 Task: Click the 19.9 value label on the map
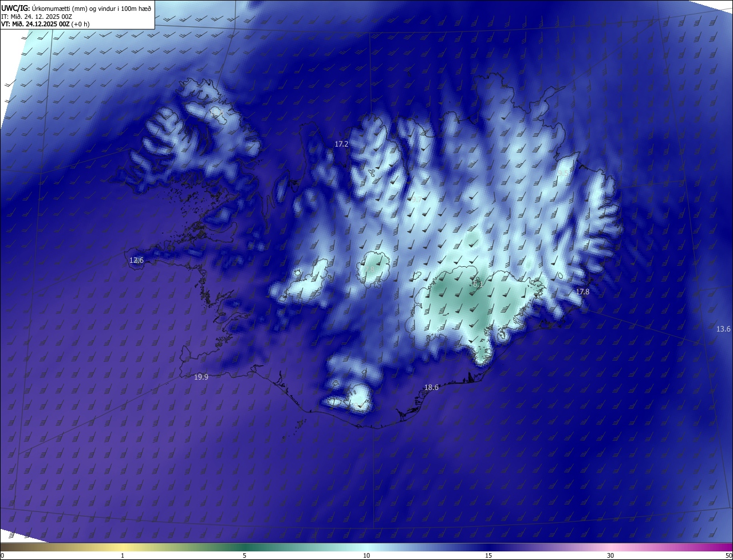click(201, 377)
